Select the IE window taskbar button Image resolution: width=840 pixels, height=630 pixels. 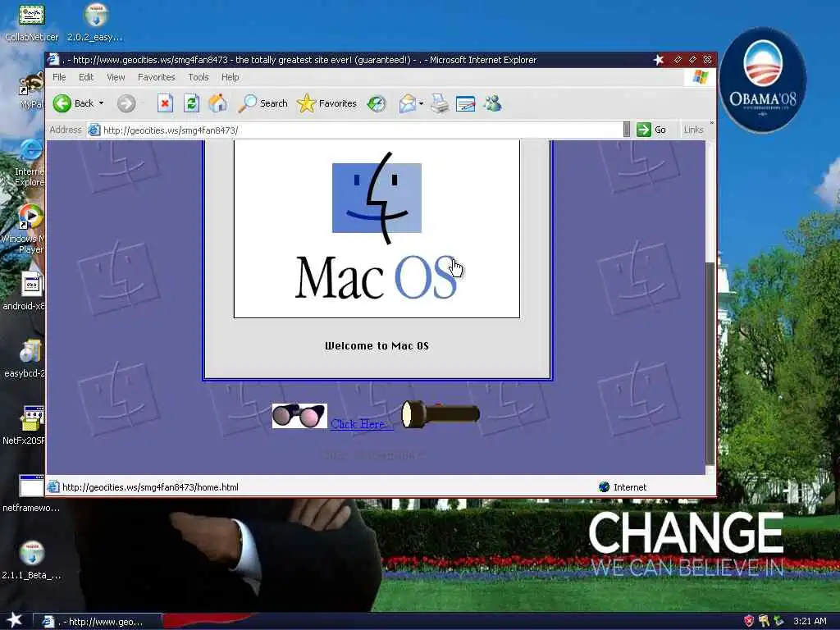[97, 622]
